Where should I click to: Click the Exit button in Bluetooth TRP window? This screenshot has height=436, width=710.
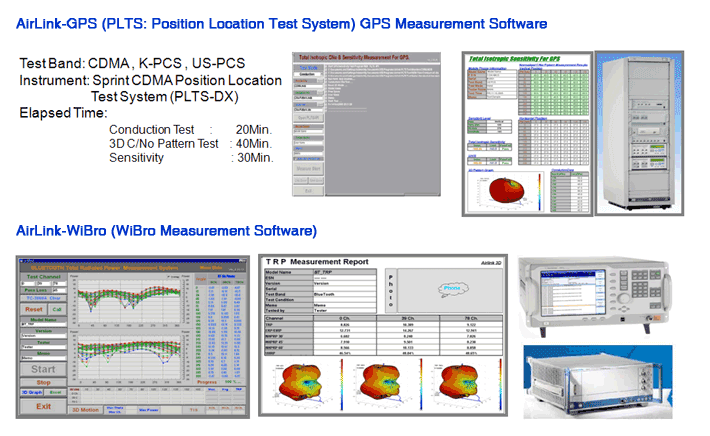click(43, 406)
